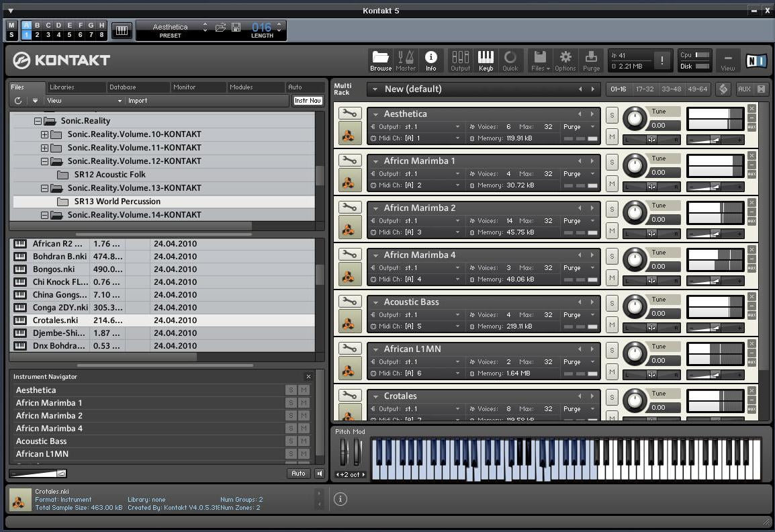Click the panic exclamation button
The height and width of the screenshot is (532, 775).
(x=662, y=60)
